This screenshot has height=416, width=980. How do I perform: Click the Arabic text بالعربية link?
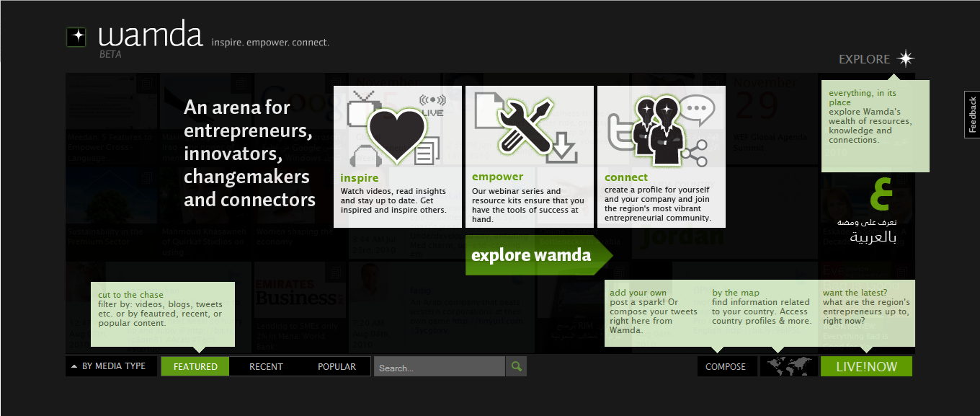coord(873,236)
